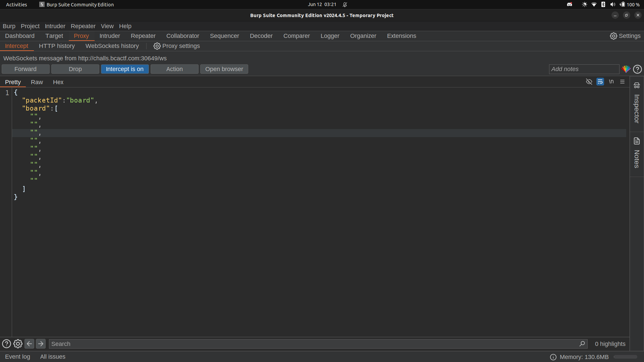This screenshot has width=644, height=362.
Task: Click the search settings gear icon
Action: pos(18,344)
